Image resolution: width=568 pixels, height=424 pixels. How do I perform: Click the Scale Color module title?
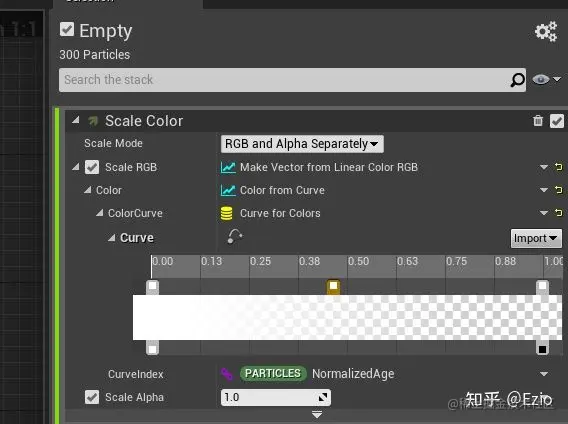click(x=144, y=121)
